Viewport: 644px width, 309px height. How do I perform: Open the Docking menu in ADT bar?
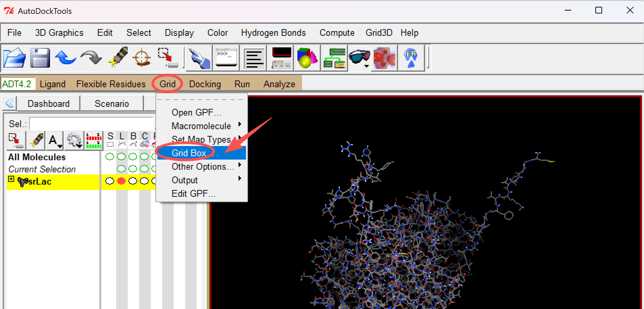pyautogui.click(x=205, y=84)
